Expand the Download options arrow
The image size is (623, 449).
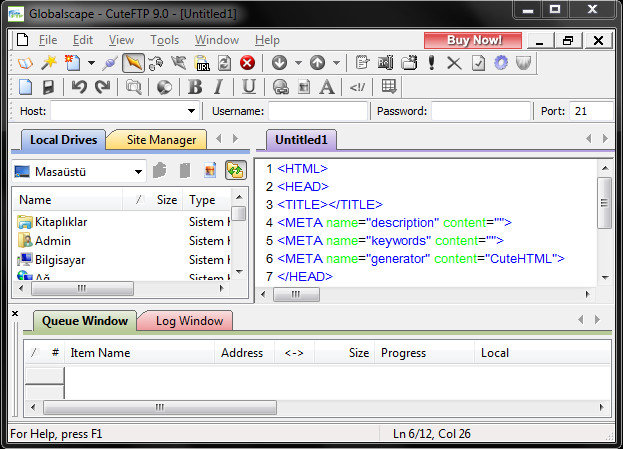pos(298,63)
